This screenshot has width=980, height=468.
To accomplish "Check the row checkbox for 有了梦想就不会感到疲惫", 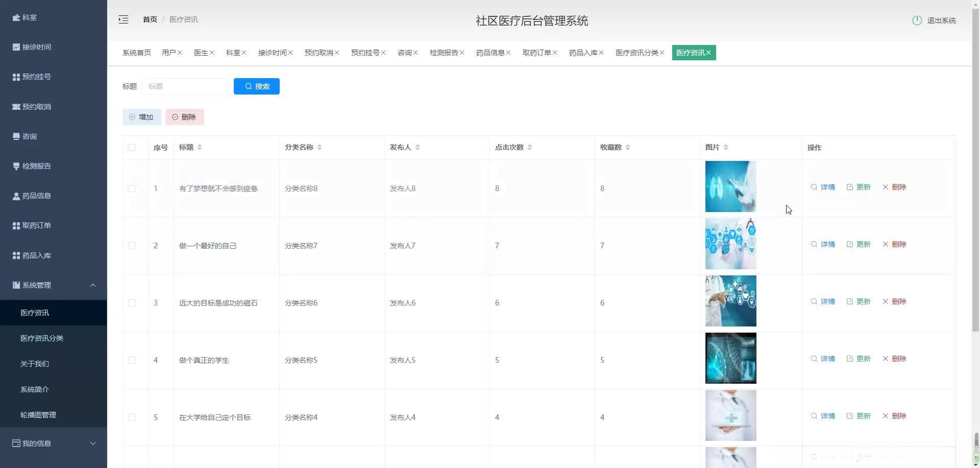I will (x=132, y=189).
